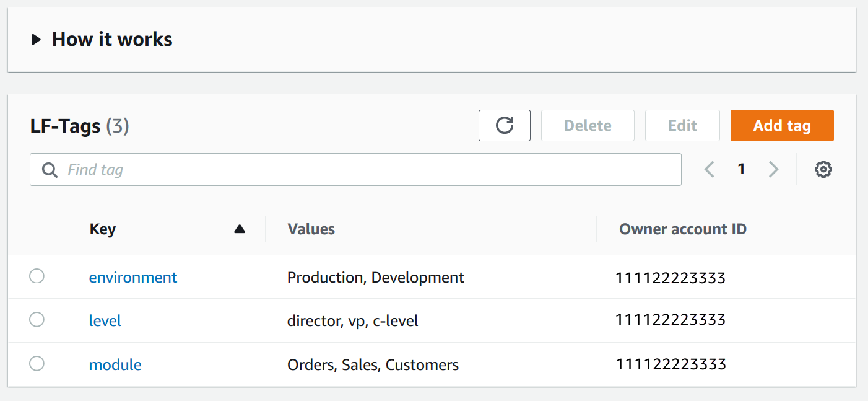Click the magnifier icon in search box
The width and height of the screenshot is (868, 401).
pyautogui.click(x=50, y=170)
